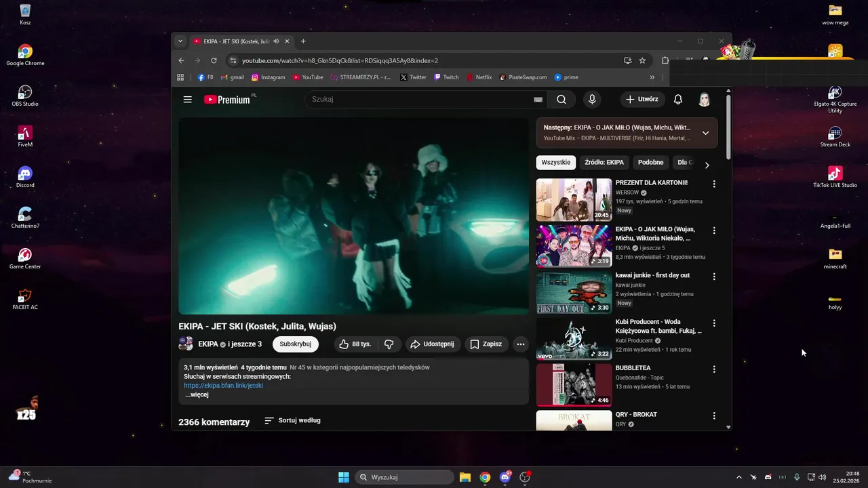
Task: Start voice search with the microphone icon
Action: 592,100
